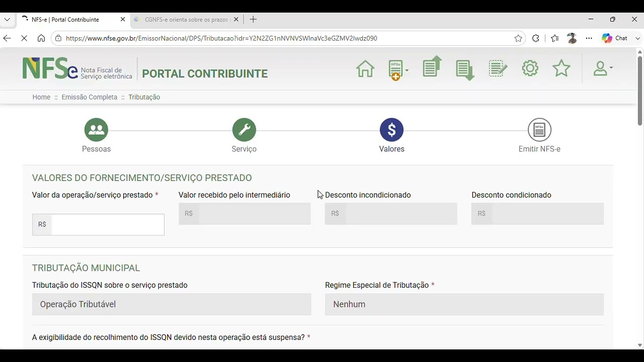This screenshot has width=644, height=362.
Task: Open the new NFS-e emission icon menu
Action: (398, 70)
